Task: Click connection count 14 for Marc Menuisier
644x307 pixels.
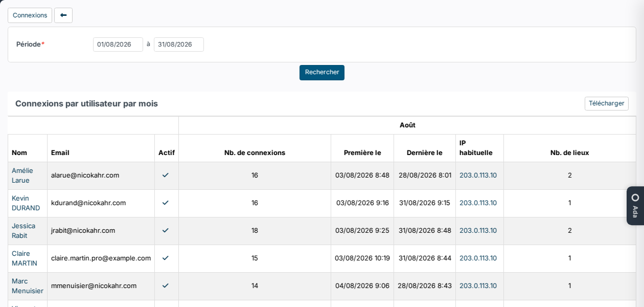Action: point(255,286)
